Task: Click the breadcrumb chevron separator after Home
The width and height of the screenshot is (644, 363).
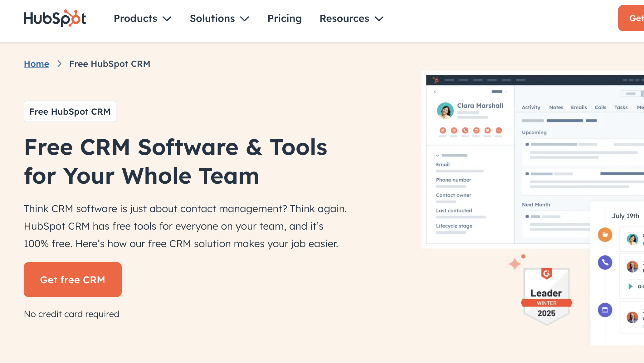Action: 59,64
